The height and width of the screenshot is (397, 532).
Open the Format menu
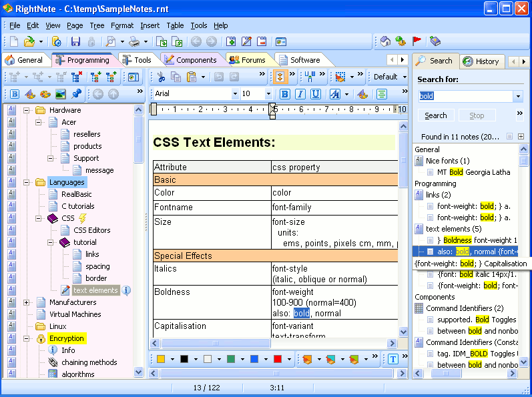[x=122, y=25]
